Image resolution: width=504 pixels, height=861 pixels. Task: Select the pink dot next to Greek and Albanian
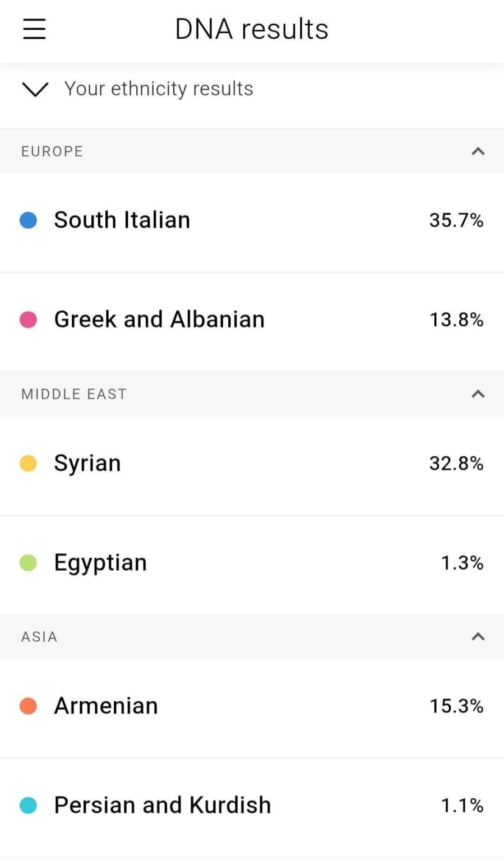(27, 320)
